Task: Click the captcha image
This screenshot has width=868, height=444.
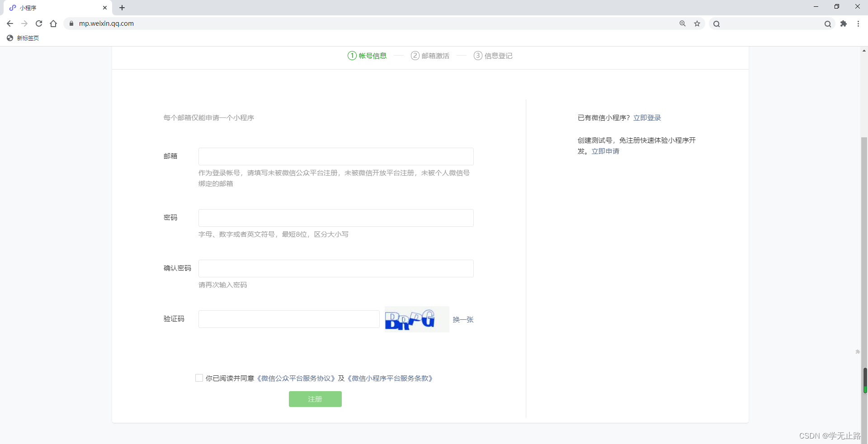Action: coord(417,319)
